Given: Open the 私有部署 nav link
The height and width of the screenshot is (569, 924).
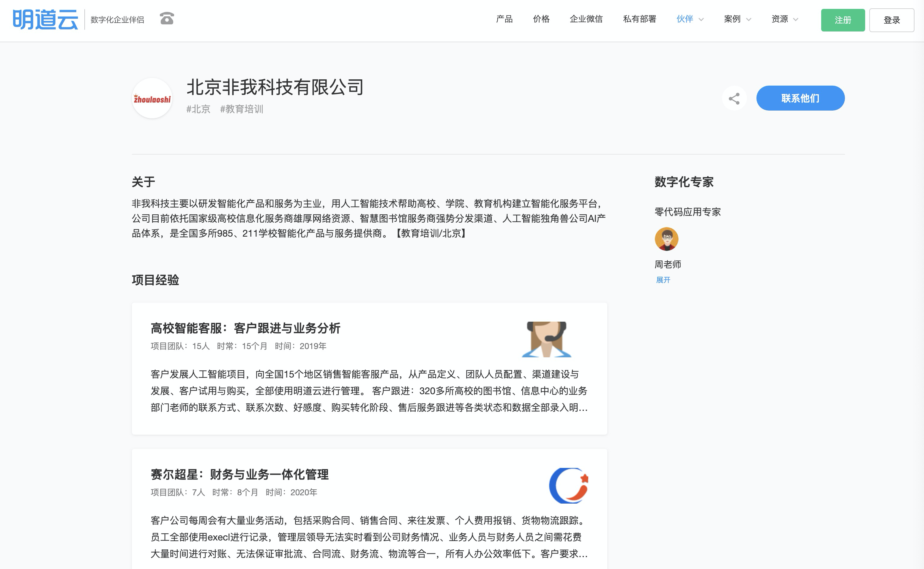Looking at the screenshot, I should (639, 19).
